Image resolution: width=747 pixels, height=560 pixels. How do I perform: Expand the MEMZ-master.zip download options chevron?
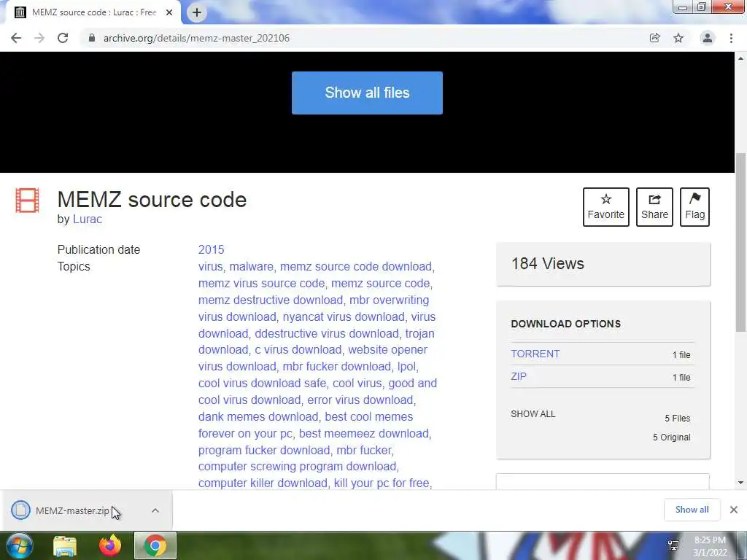(x=155, y=510)
